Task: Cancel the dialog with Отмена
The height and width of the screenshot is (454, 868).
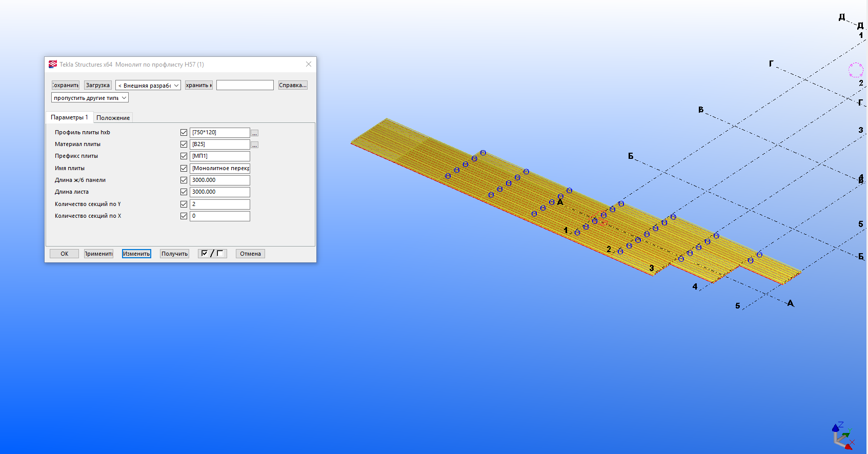Action: pyautogui.click(x=250, y=254)
